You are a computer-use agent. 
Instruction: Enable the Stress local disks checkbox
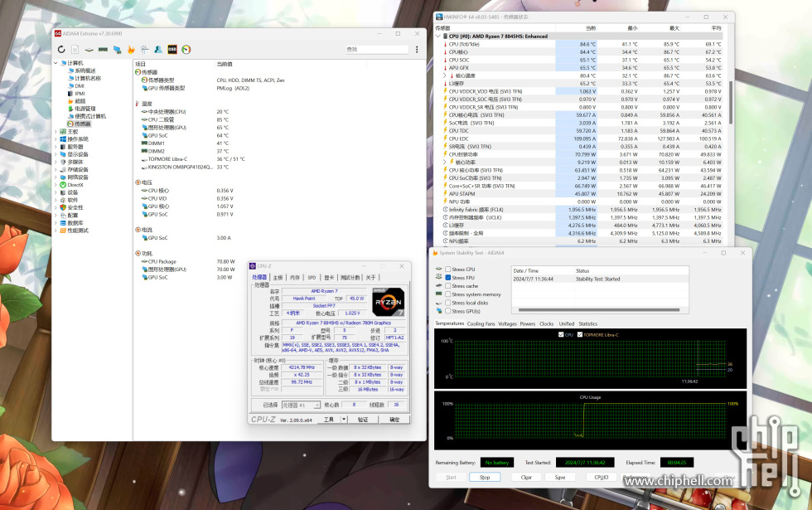click(x=448, y=303)
